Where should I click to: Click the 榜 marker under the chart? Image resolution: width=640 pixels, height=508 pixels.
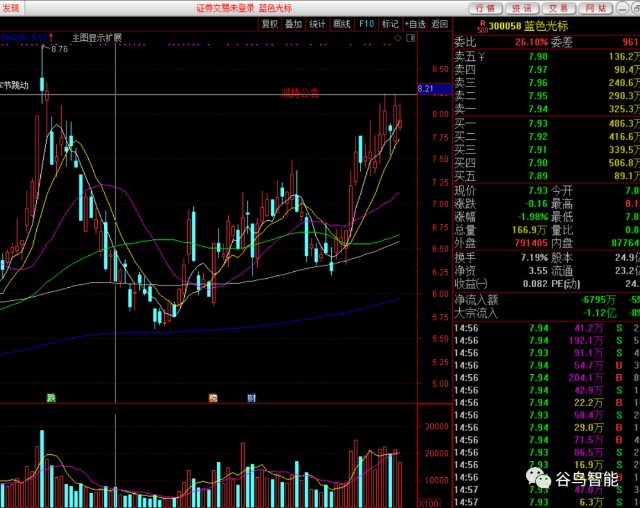click(x=213, y=398)
